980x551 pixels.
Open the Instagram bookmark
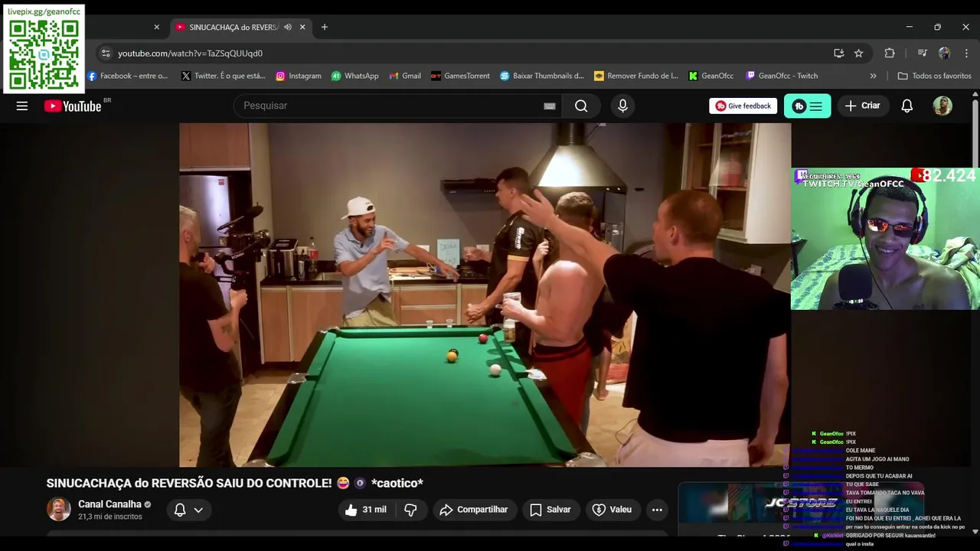click(299, 76)
